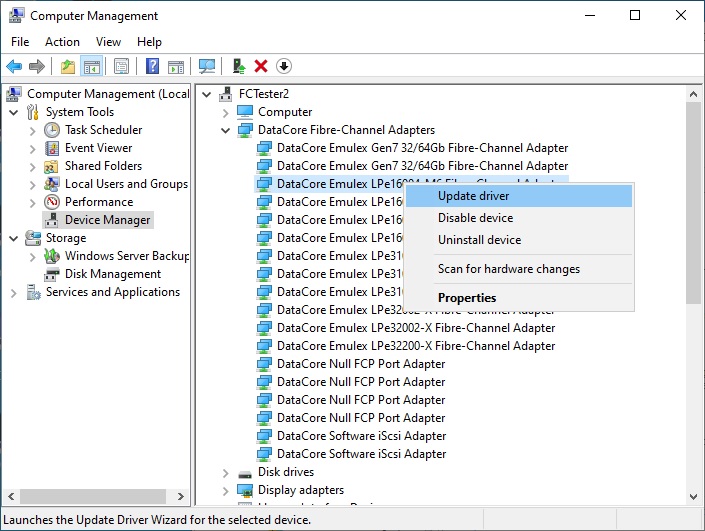Open the Action menu
Viewport: 705px width, 531px height.
(x=62, y=42)
